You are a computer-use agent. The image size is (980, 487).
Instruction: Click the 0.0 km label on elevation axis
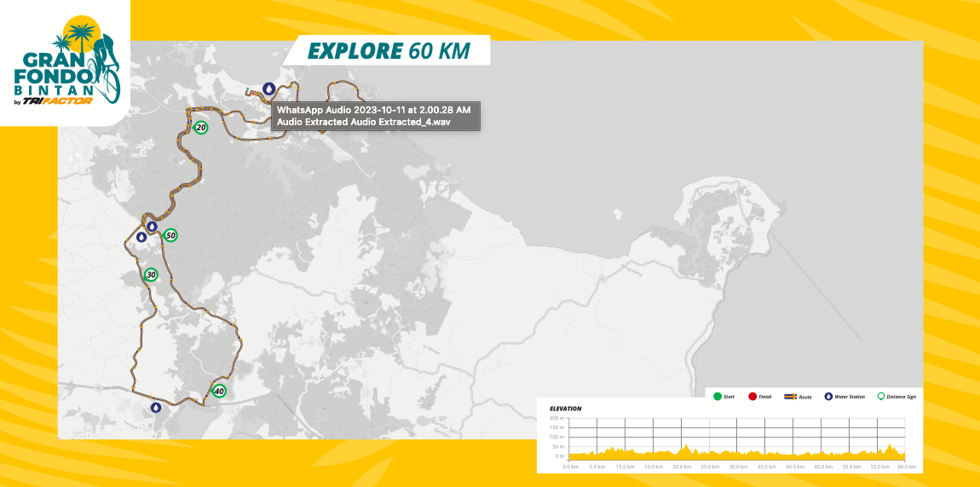coord(571,467)
